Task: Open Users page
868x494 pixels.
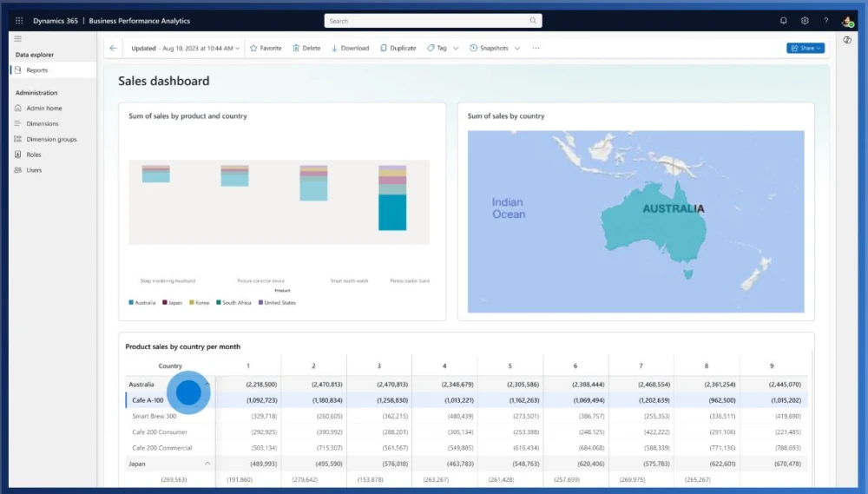Action: 34,170
